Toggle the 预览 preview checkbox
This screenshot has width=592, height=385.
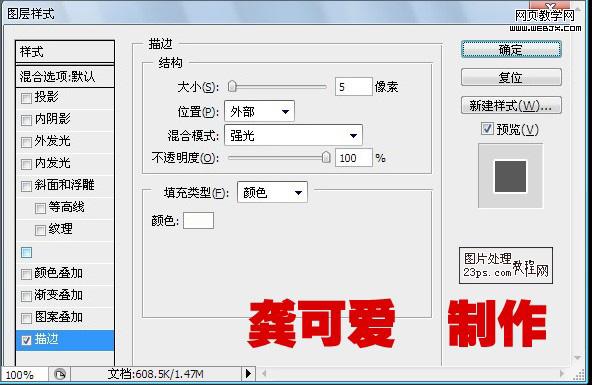point(487,129)
